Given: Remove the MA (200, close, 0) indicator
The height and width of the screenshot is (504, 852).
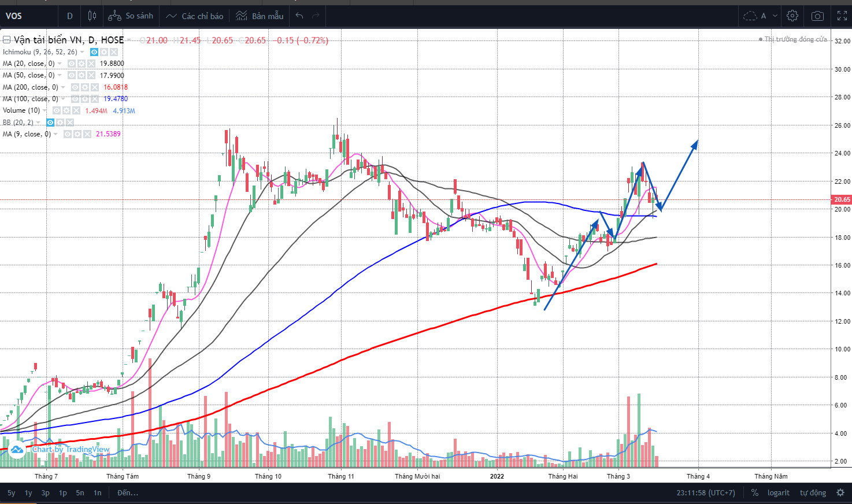Looking at the screenshot, I should click(x=95, y=87).
